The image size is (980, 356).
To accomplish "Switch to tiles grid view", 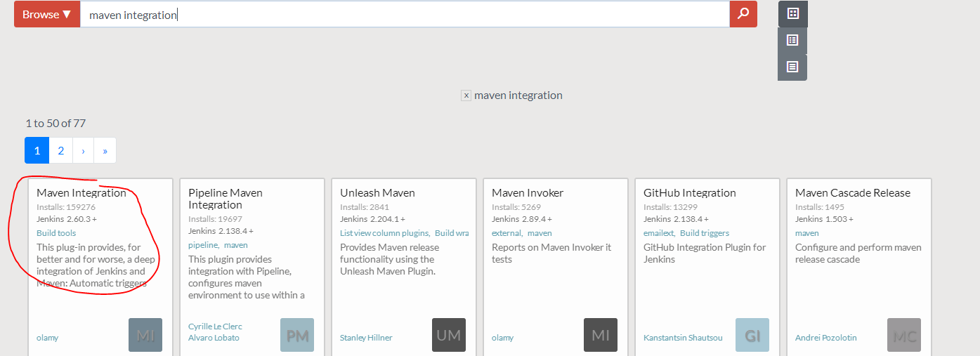I will click(x=793, y=13).
